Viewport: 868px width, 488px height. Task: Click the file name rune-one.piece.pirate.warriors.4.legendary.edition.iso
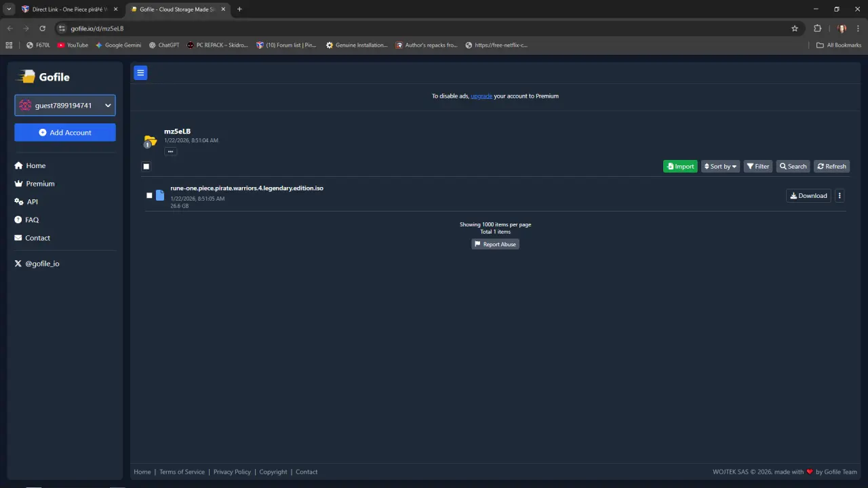click(247, 188)
